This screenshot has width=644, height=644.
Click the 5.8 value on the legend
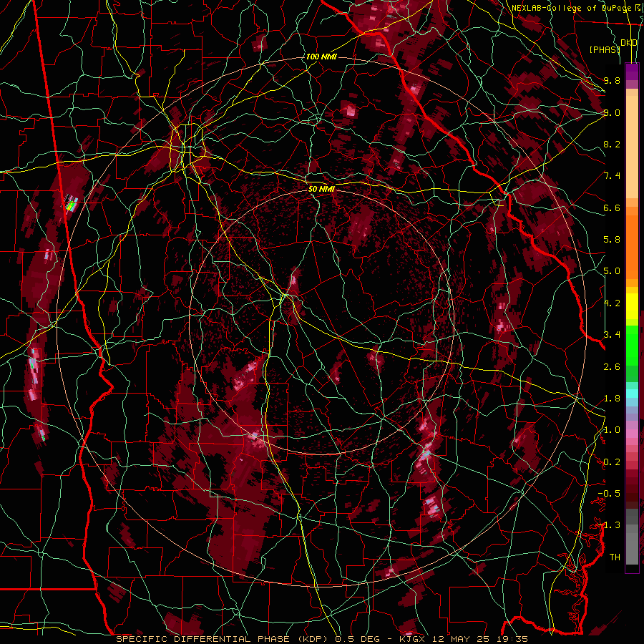pyautogui.click(x=612, y=240)
